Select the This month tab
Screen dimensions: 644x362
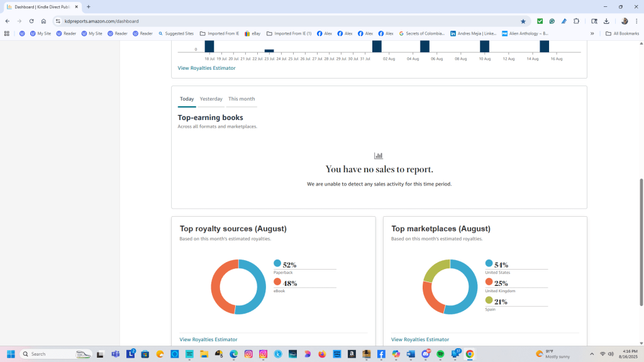coord(241,99)
